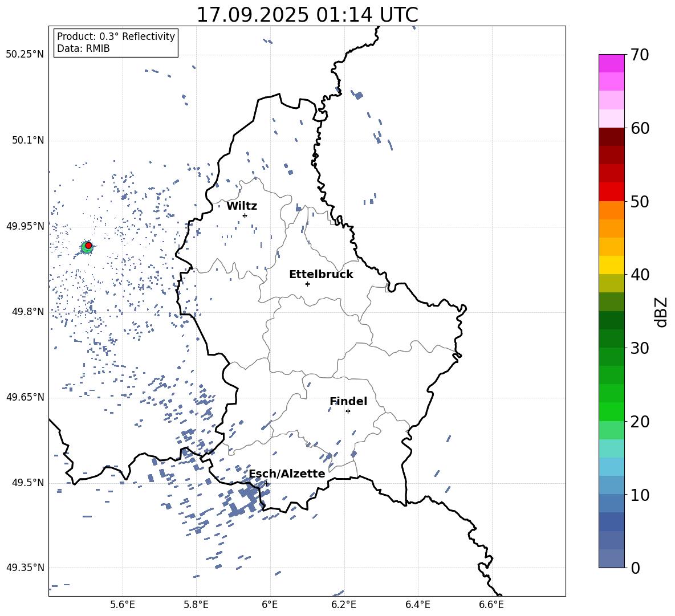The image size is (675, 616).
Task: Click the colorbar tick label 0
Action: pos(635,568)
